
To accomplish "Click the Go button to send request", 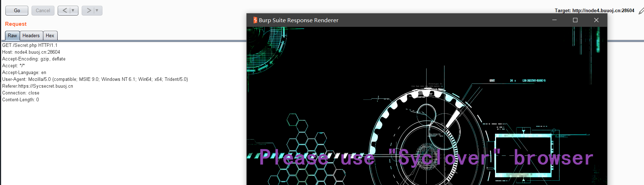I will coord(17,11).
